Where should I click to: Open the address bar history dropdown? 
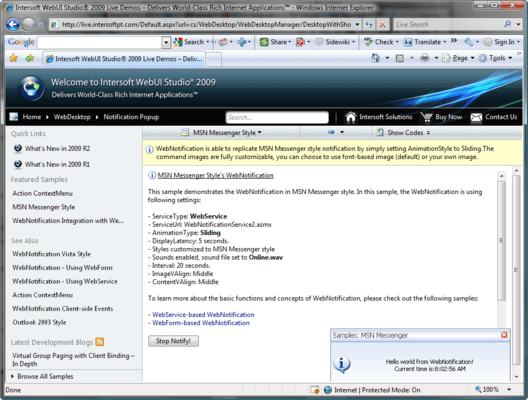(357, 25)
